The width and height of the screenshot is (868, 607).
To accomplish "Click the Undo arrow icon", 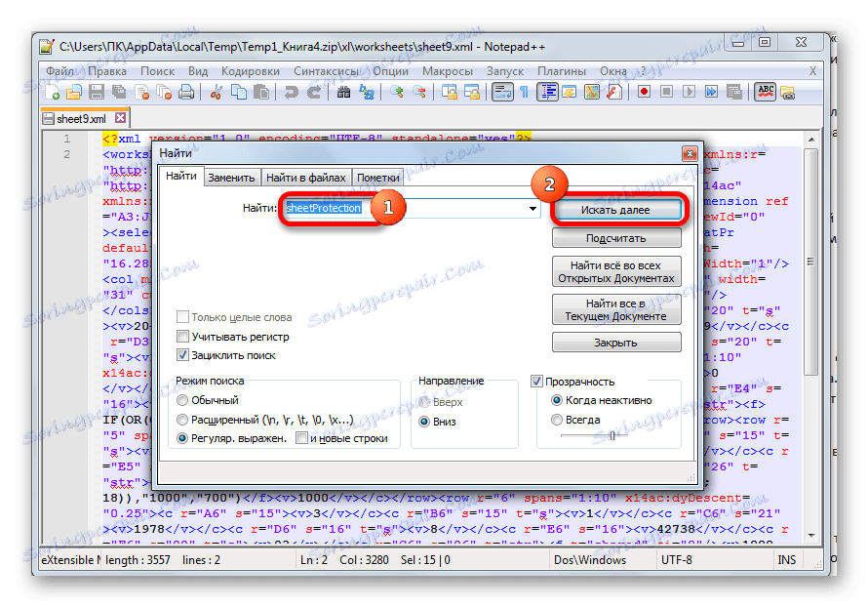I will point(291,93).
